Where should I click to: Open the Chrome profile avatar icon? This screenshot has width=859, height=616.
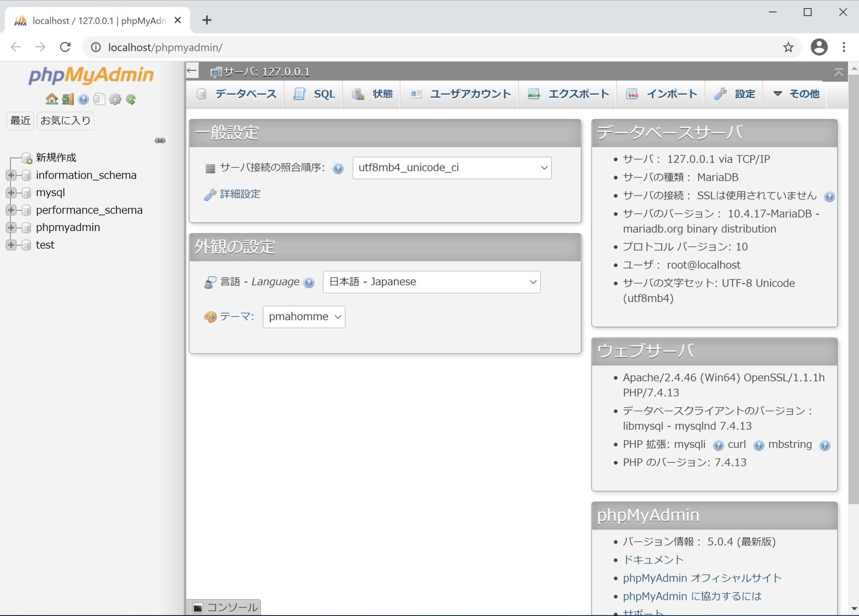click(819, 47)
